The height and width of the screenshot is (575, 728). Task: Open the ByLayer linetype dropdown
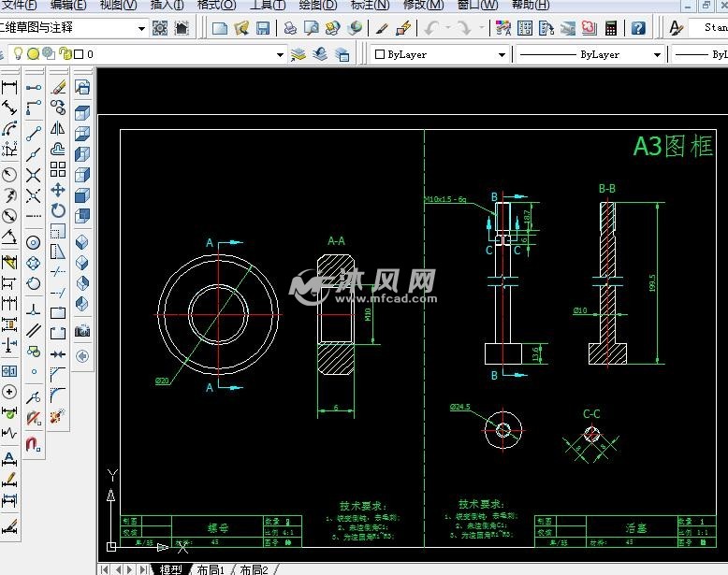click(657, 54)
